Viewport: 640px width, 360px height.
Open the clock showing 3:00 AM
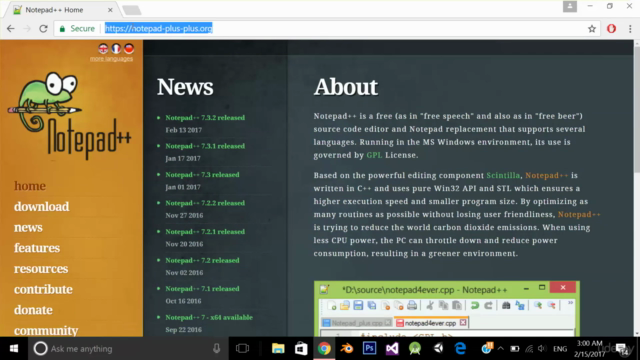coord(590,349)
